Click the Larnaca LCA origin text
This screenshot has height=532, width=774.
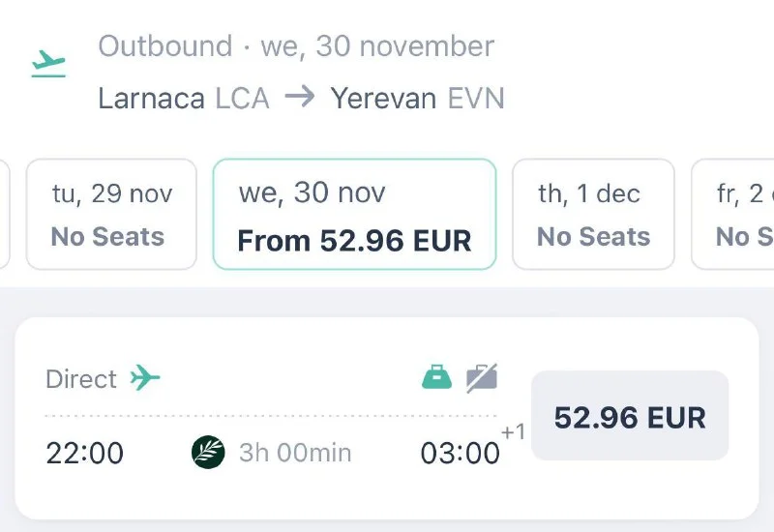183,98
